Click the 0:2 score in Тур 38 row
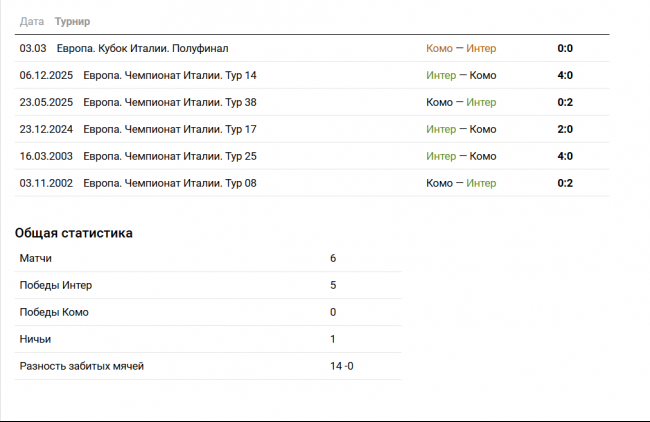The image size is (650, 422). coord(565,102)
